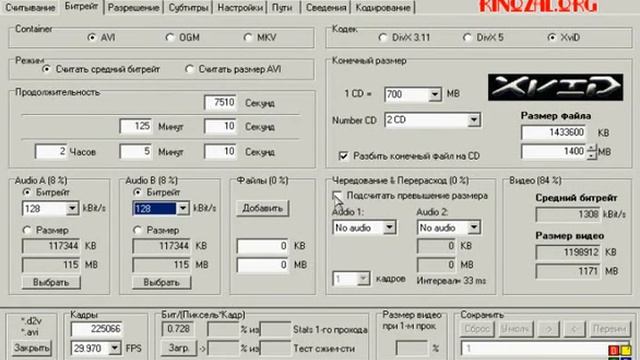
Task: Click Размер видео percent field
Action: pos(412,348)
